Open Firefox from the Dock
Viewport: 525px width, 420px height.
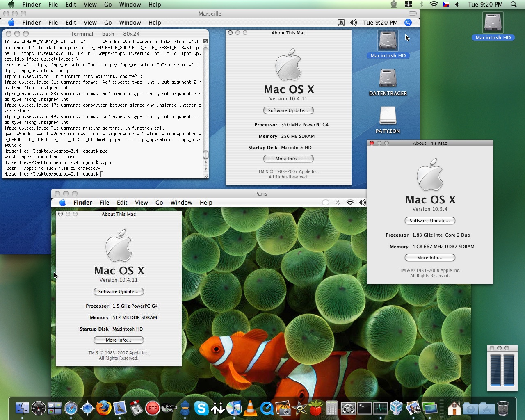click(x=104, y=408)
